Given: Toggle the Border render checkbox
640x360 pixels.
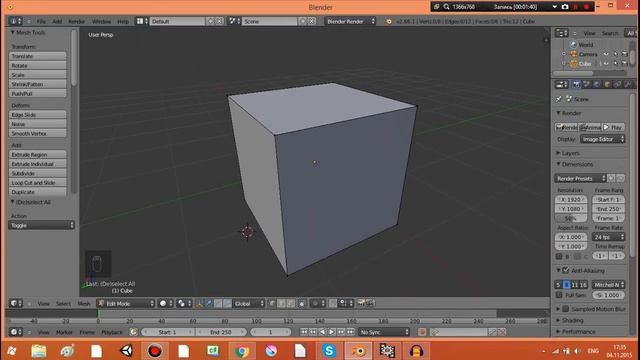Looking at the screenshot, I should [559, 256].
